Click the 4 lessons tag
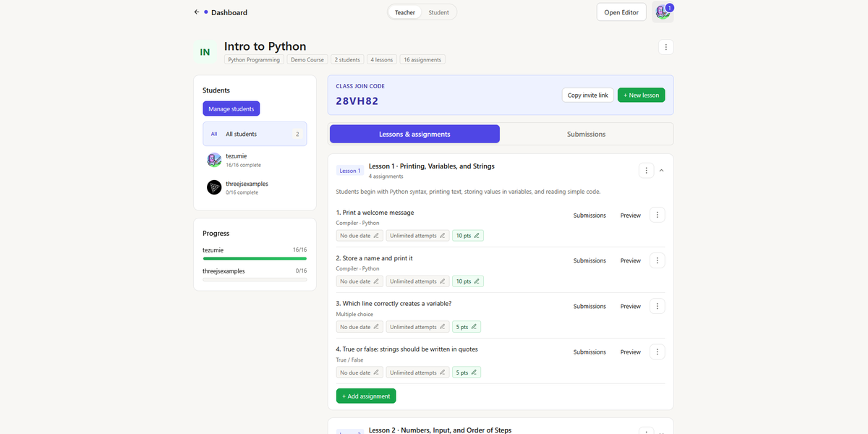 381,59
